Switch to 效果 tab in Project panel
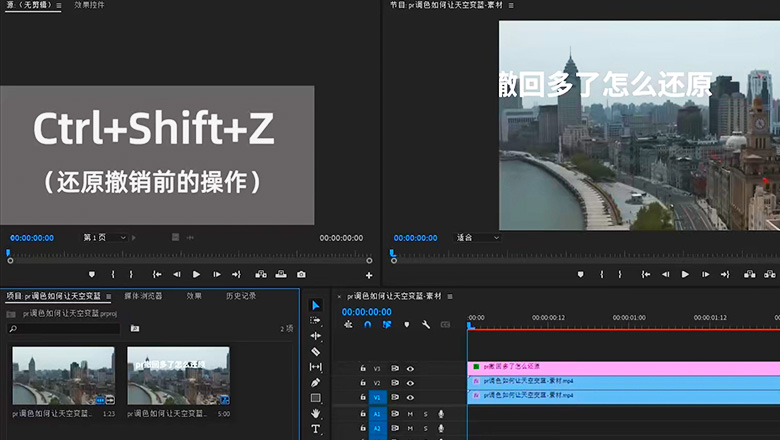Viewport: 780px width, 440px height. (194, 296)
